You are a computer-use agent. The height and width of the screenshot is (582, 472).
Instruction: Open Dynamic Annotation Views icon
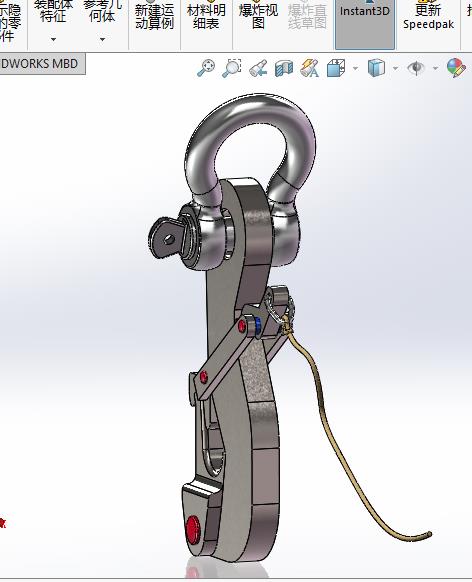(x=309, y=68)
